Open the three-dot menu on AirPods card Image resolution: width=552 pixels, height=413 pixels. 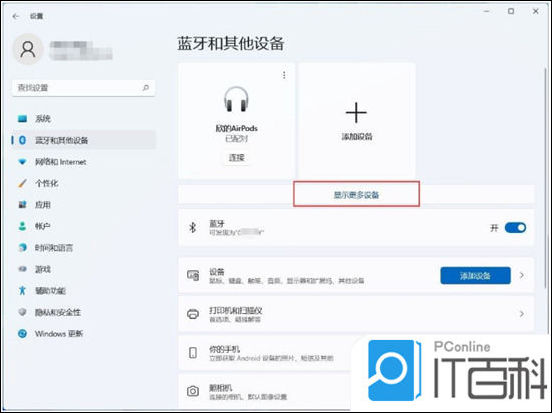click(x=284, y=75)
